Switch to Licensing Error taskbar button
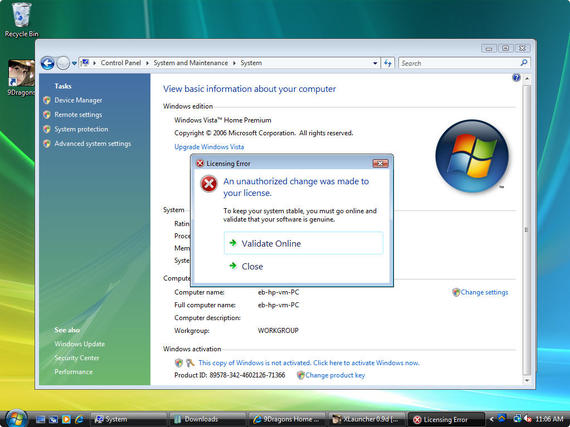The height and width of the screenshot is (427, 570). tap(447, 419)
